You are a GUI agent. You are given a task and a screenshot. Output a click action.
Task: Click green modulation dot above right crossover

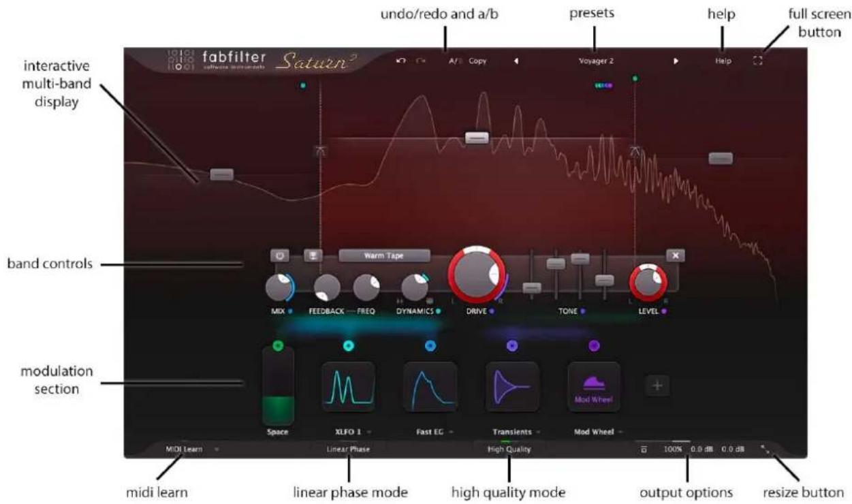click(x=635, y=78)
